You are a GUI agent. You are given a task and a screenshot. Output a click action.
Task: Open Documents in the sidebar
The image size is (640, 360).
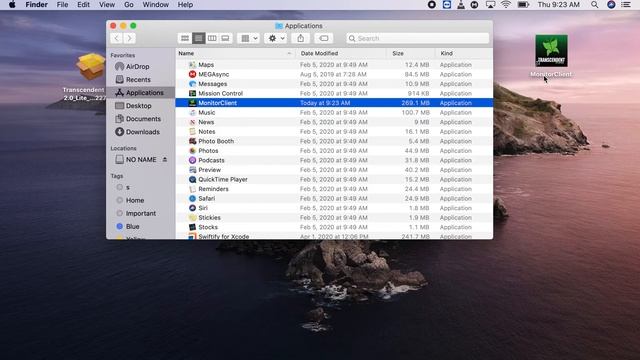coord(140,119)
